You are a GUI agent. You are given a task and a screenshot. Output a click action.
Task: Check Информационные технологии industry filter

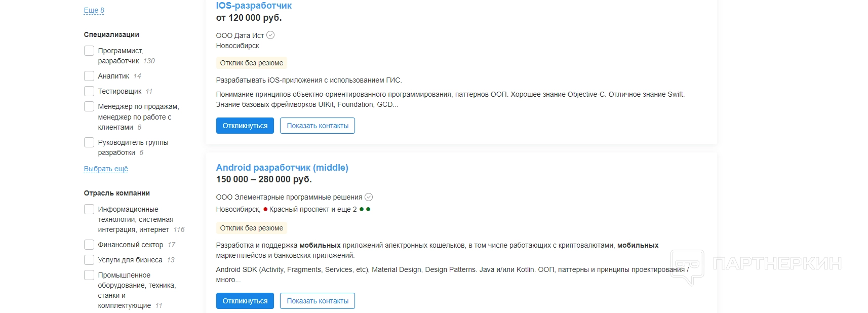(x=89, y=209)
